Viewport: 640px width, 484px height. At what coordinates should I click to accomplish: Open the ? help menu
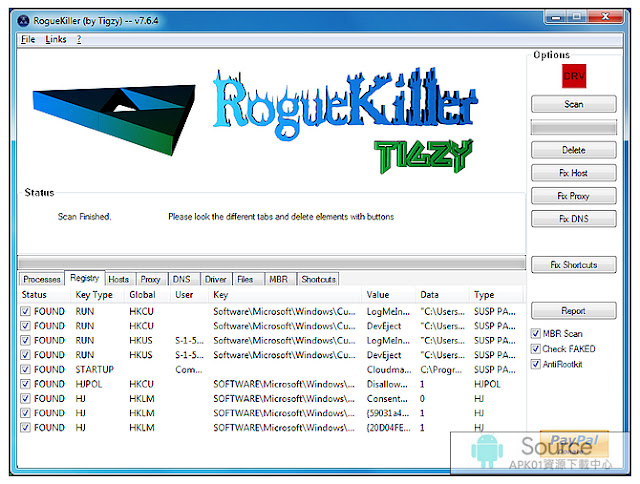(x=79, y=39)
